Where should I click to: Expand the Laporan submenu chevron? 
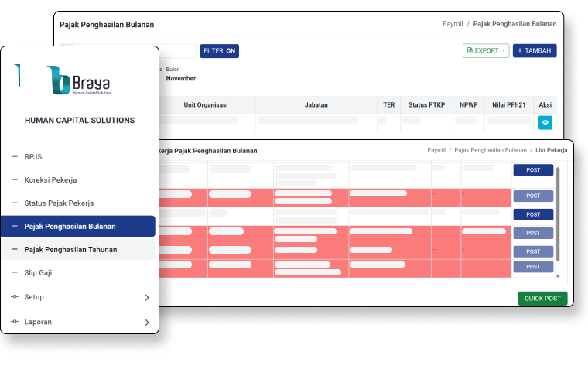pos(147,322)
